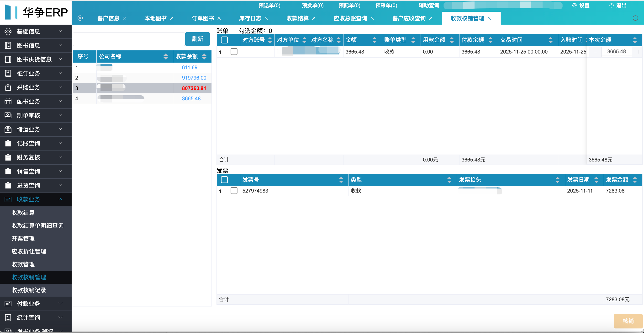
Task: Click the 统计查询 document icon
Action: [x=8, y=317]
